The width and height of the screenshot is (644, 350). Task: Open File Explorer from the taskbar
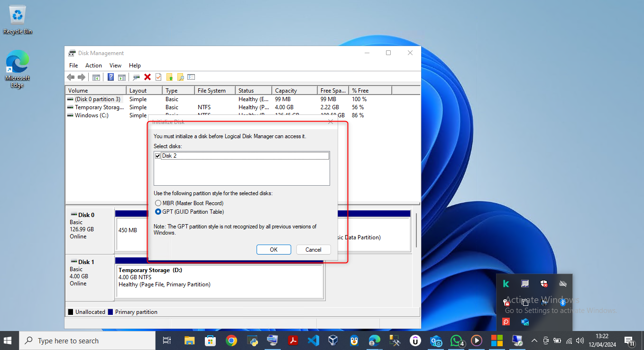(x=189, y=341)
